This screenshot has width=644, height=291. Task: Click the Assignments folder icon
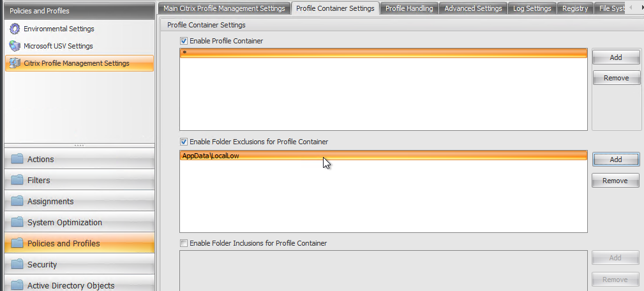17,201
